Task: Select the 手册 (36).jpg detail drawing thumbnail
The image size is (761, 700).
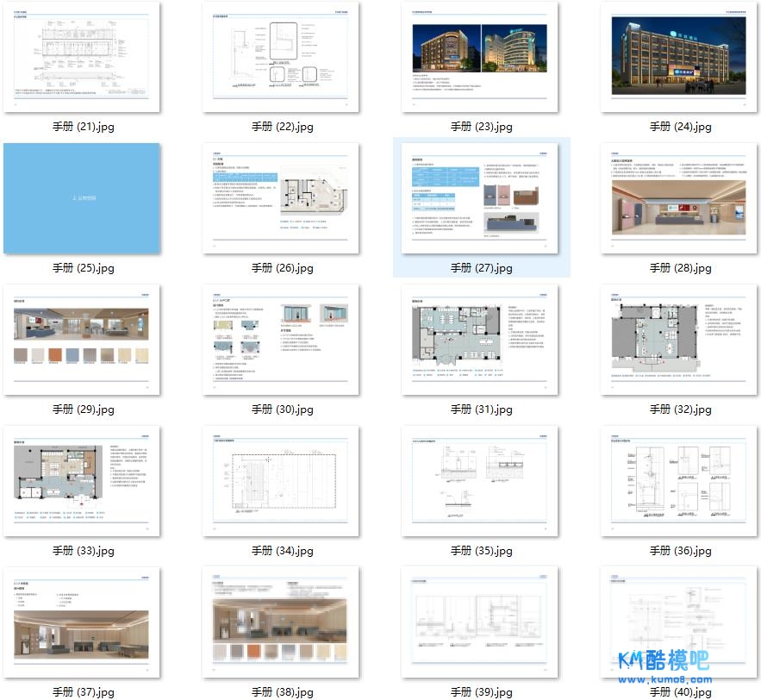Action: [x=680, y=481]
